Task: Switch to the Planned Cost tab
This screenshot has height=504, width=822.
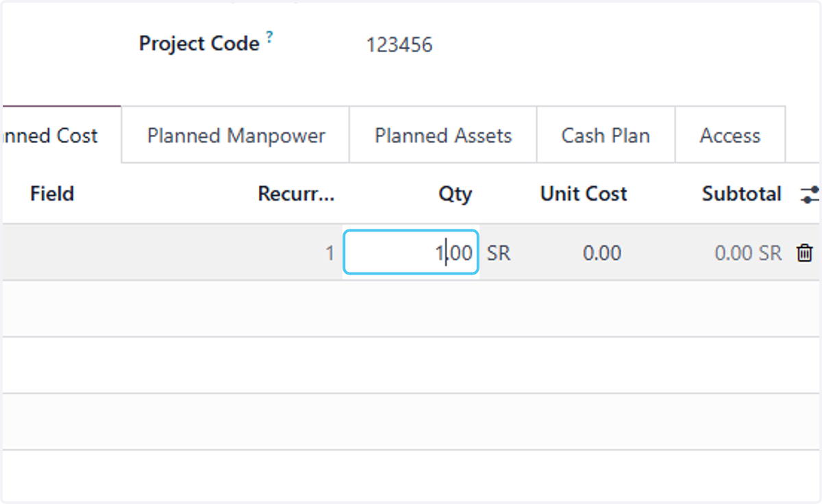Action: 61,135
